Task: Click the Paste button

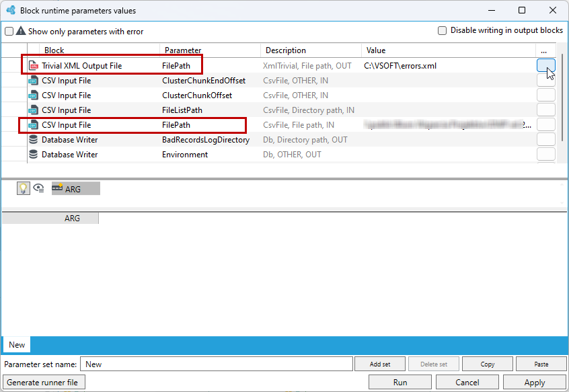Action: click(541, 364)
